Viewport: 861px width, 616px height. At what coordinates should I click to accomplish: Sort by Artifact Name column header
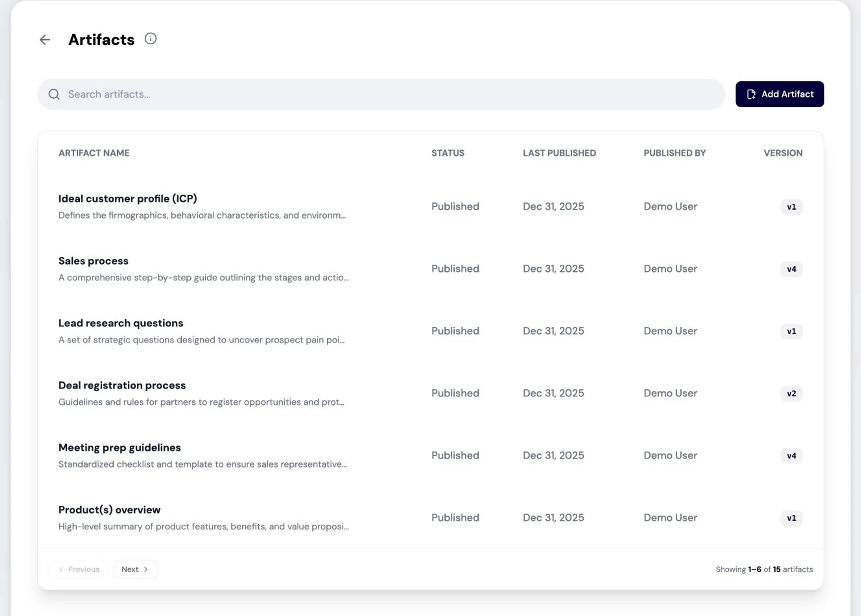click(94, 153)
